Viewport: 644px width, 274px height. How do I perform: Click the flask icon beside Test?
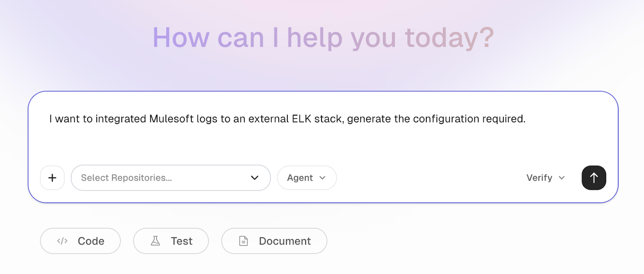click(x=155, y=241)
